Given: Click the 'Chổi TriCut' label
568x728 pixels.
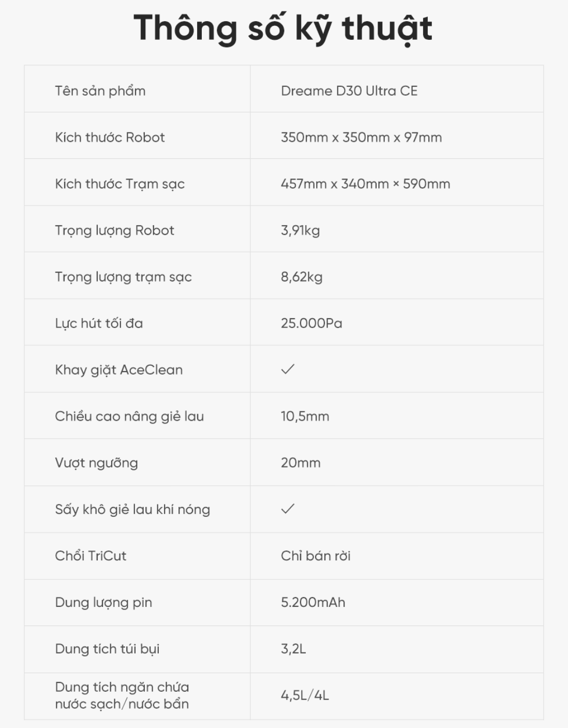Looking at the screenshot, I should [91, 556].
